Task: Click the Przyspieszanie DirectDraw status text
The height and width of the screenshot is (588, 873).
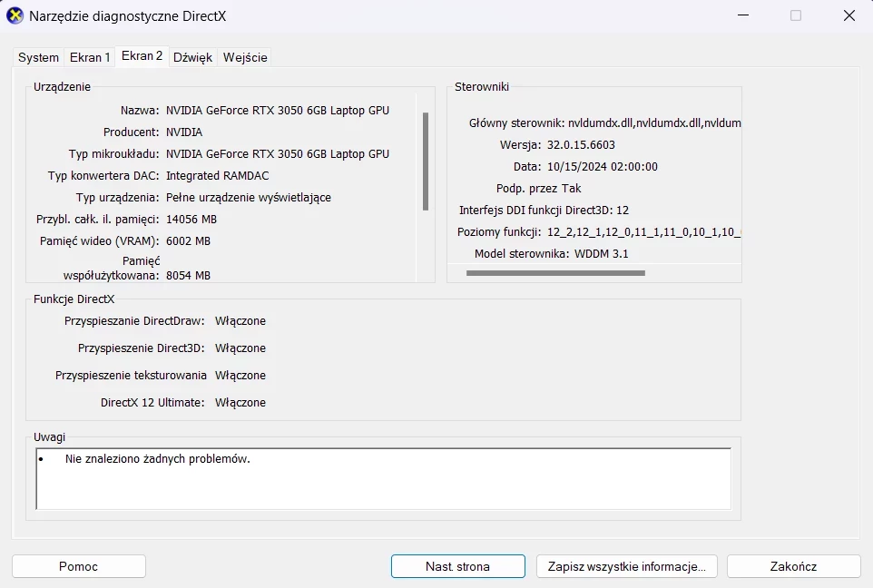Action: 240,320
